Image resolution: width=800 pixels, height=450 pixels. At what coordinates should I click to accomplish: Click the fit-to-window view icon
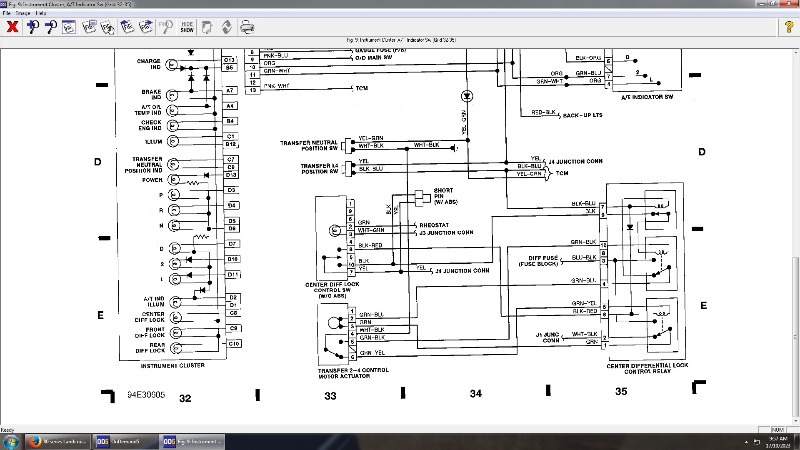coord(71,27)
